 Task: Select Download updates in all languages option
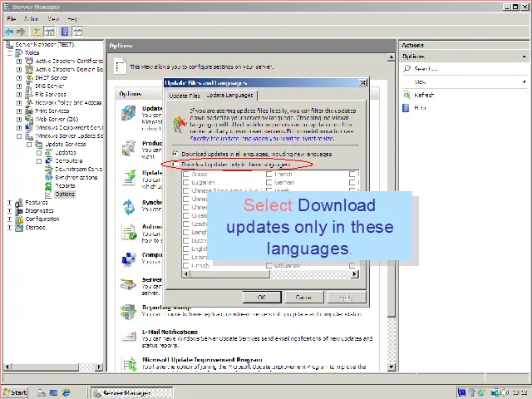[x=175, y=154]
